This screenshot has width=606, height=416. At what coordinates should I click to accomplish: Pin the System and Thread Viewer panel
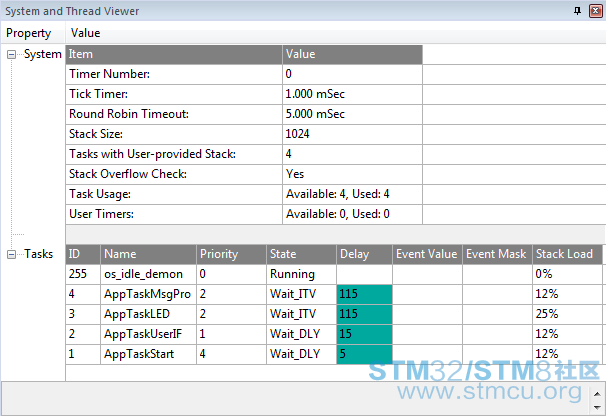click(x=577, y=11)
